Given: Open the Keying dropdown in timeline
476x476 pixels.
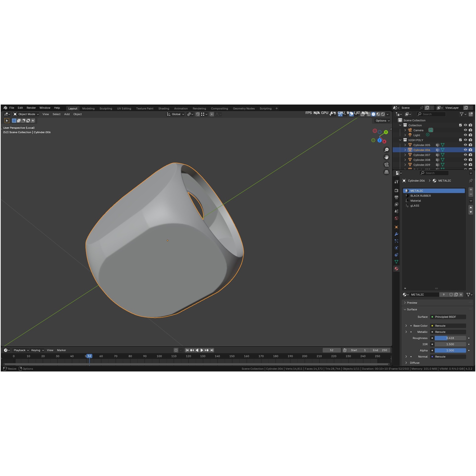Looking at the screenshot, I should click(37, 350).
